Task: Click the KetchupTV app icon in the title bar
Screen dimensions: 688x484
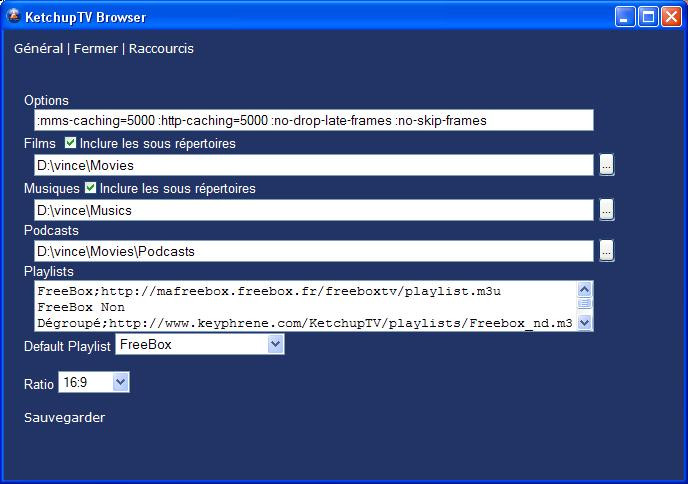Action: 13,16
